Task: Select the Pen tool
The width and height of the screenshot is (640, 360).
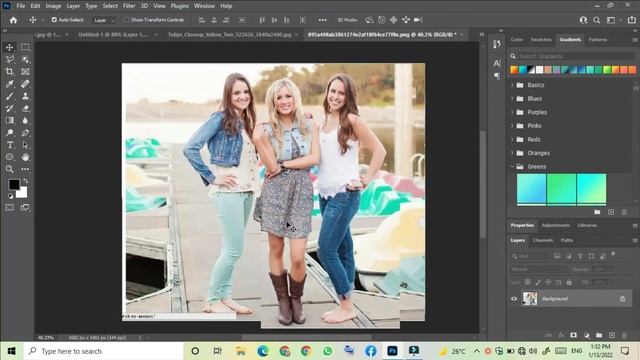Action: pyautogui.click(x=25, y=133)
